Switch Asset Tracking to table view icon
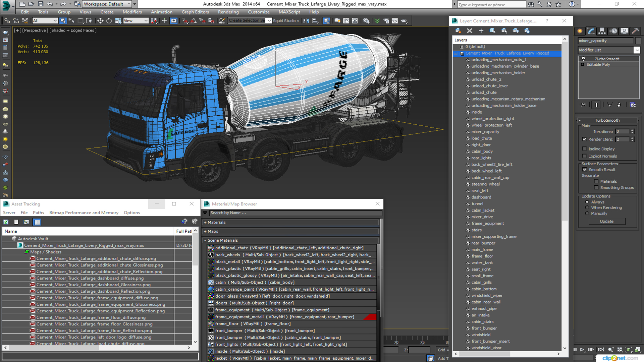The width and height of the screenshot is (644, 362). coord(37,222)
